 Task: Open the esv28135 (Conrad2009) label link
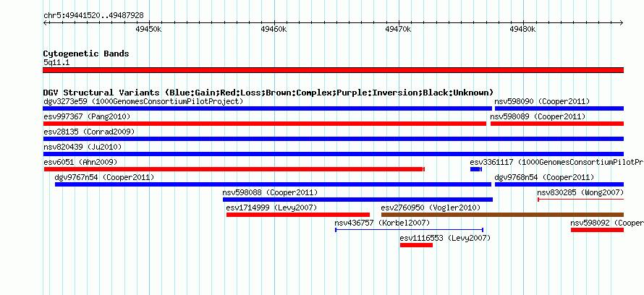tap(89, 132)
